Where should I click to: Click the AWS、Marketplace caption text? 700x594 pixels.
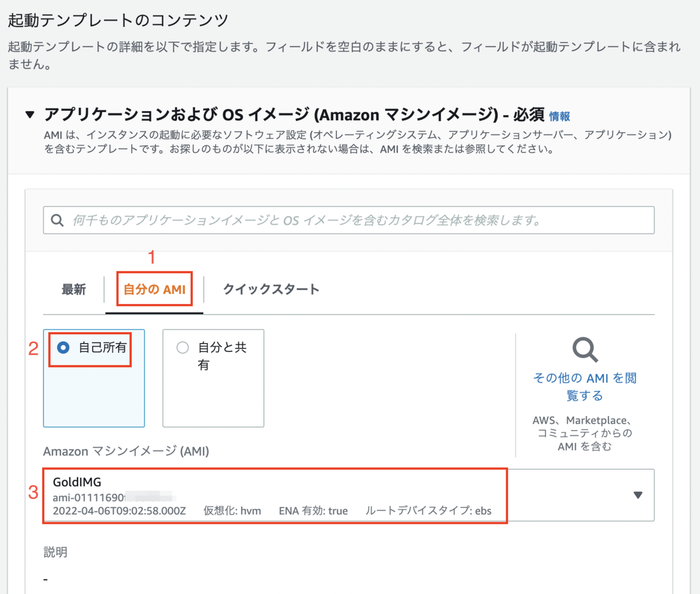(584, 433)
